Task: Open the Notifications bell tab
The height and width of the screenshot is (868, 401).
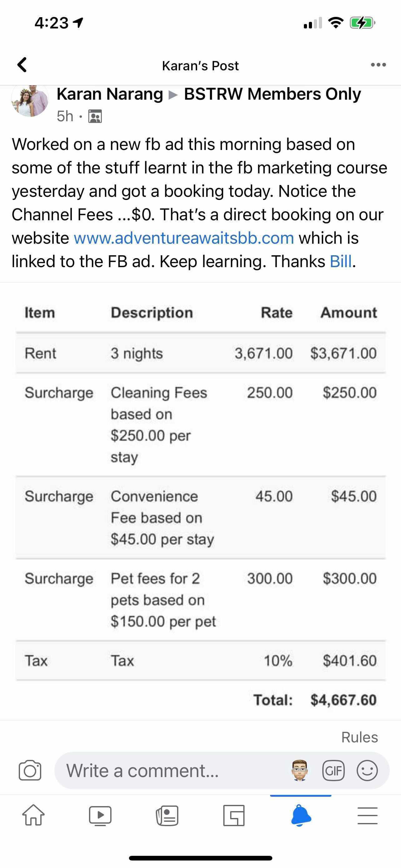Action: [301, 816]
